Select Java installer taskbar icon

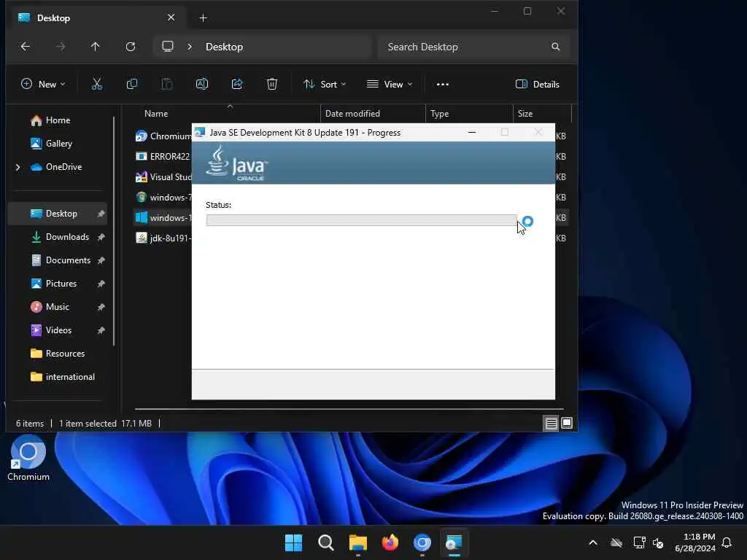pos(454,542)
